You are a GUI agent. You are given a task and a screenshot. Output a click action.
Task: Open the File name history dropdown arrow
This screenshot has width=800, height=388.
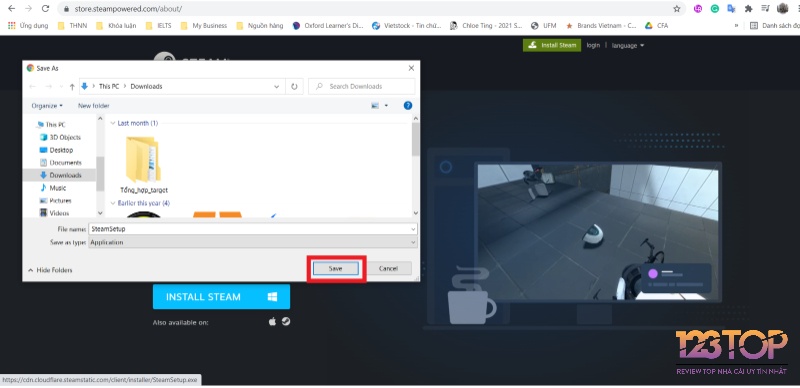coord(413,229)
